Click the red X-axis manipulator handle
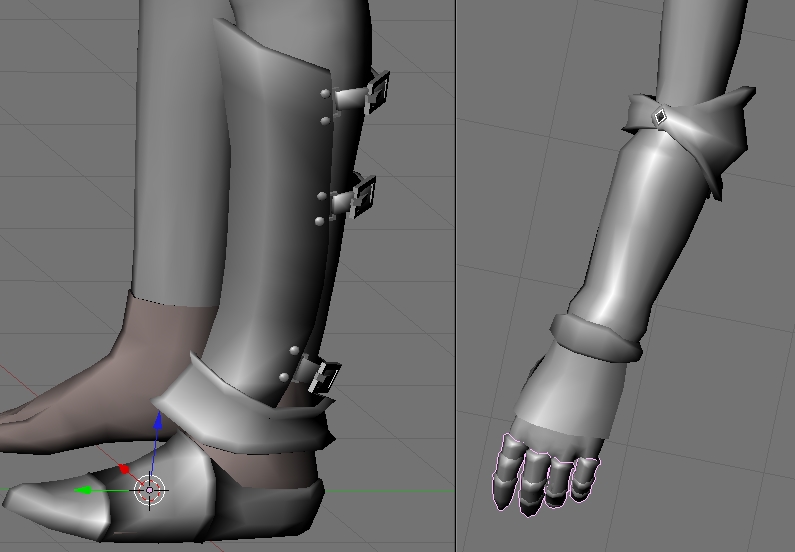Viewport: 795px width, 552px height. click(124, 469)
